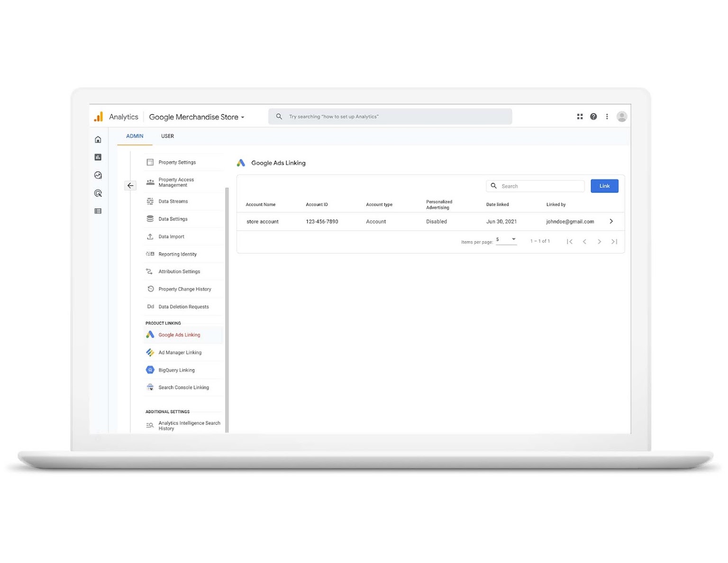The image size is (728, 563).
Task: Click the Google Analytics logo
Action: [x=98, y=116]
